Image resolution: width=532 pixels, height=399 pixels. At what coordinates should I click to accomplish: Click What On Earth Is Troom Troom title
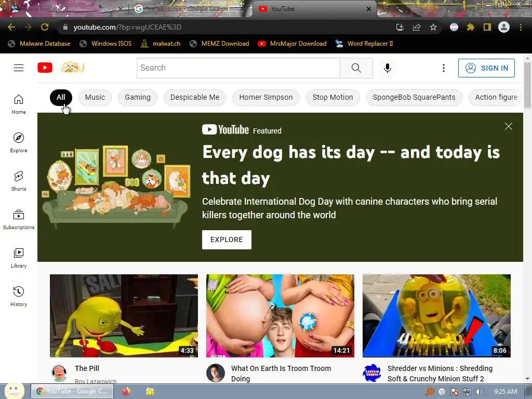pyautogui.click(x=281, y=374)
